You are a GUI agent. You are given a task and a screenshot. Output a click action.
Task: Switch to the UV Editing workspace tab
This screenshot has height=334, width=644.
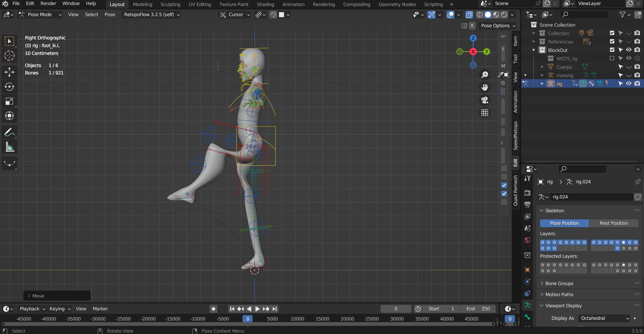pyautogui.click(x=200, y=4)
